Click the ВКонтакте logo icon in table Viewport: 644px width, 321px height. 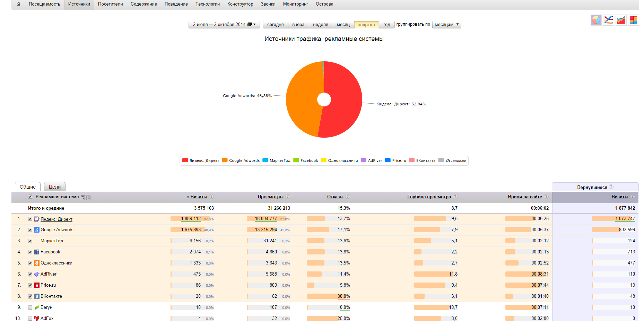[36, 296]
